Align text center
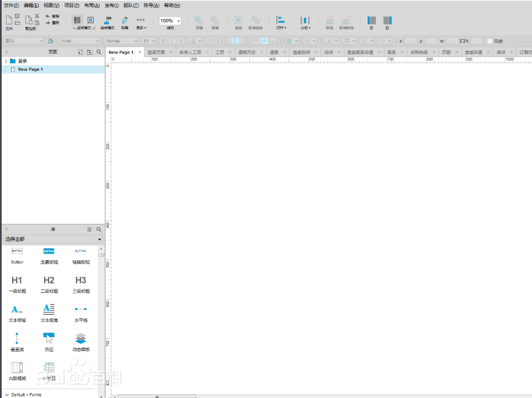The image size is (532, 398). tap(235, 41)
